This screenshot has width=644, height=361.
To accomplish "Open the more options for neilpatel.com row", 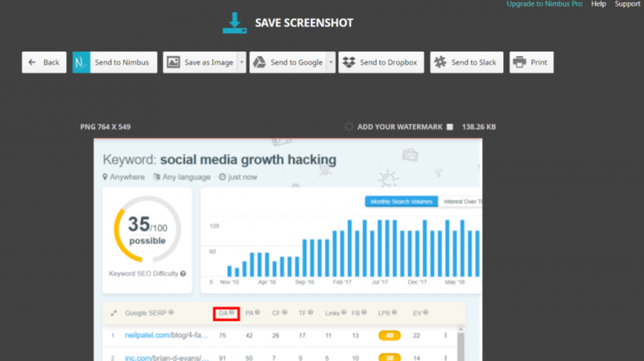I will (446, 335).
